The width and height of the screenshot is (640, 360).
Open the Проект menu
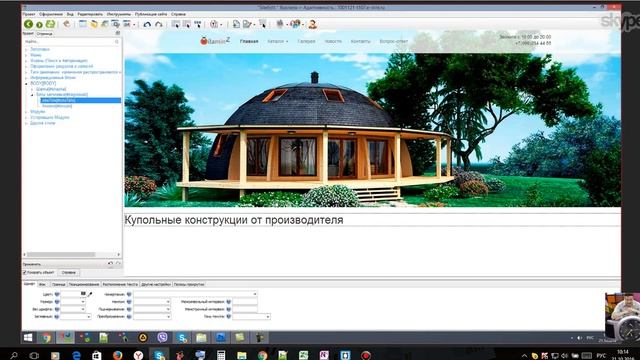point(29,14)
